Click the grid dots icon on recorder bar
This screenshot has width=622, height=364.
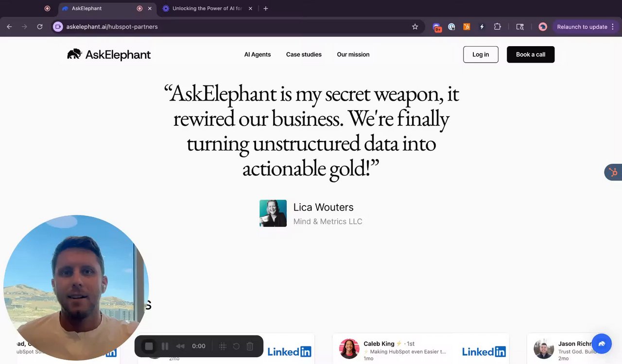pos(223,346)
